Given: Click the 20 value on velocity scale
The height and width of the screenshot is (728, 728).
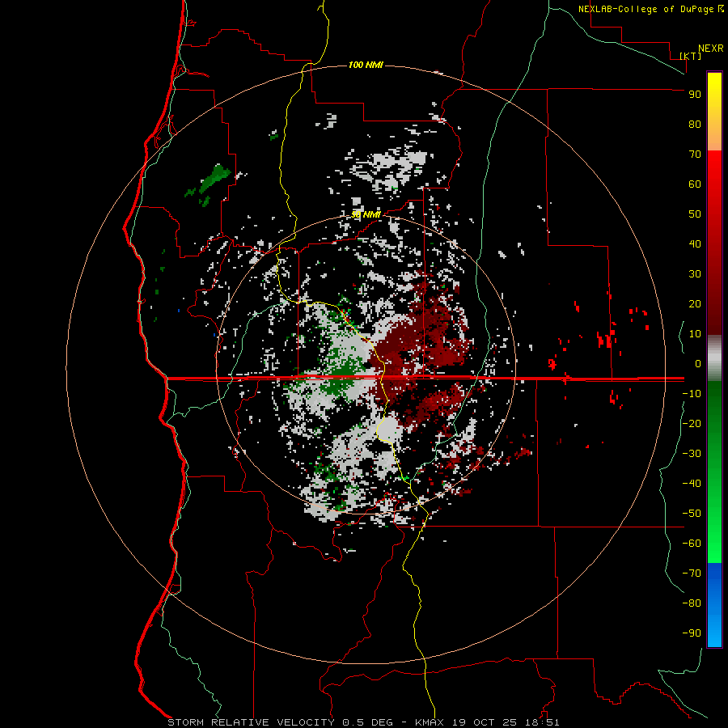Looking at the screenshot, I should 695,304.
